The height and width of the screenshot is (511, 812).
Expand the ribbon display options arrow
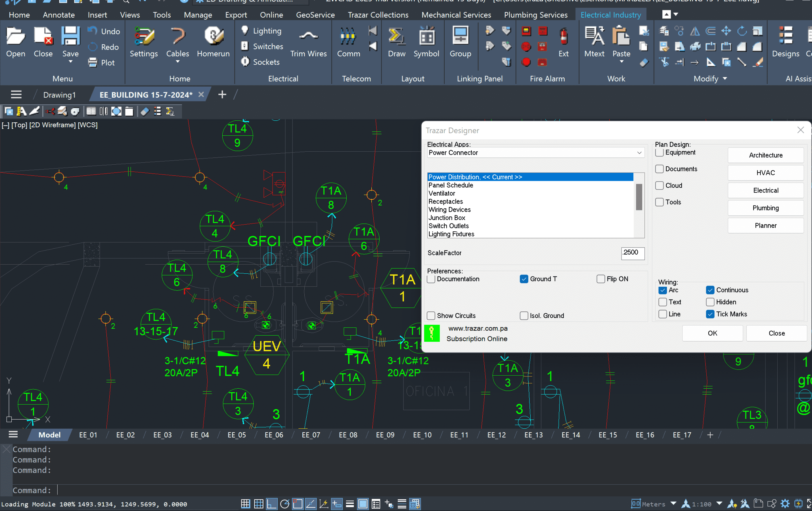[x=676, y=14]
